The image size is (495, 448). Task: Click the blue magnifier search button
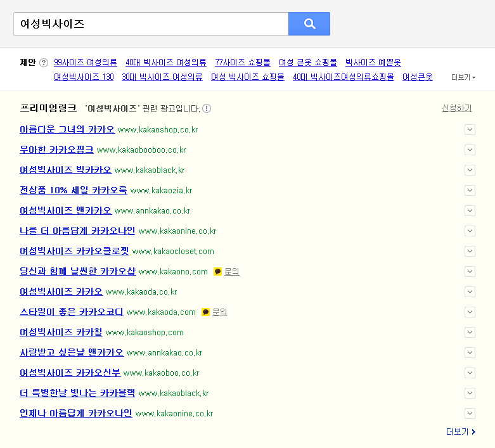click(x=309, y=23)
